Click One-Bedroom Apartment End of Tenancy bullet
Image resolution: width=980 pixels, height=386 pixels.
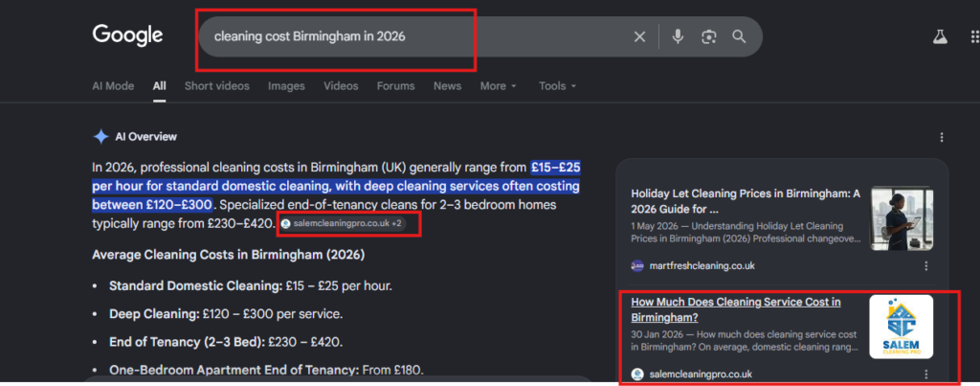(266, 370)
